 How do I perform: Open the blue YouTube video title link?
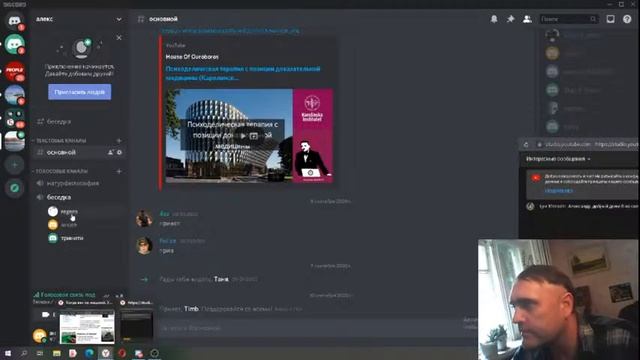[x=243, y=73]
